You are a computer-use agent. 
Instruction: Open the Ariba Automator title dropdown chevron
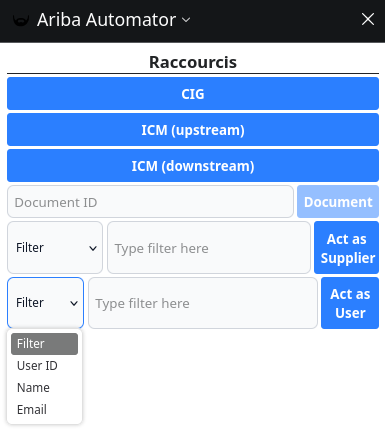(x=186, y=20)
